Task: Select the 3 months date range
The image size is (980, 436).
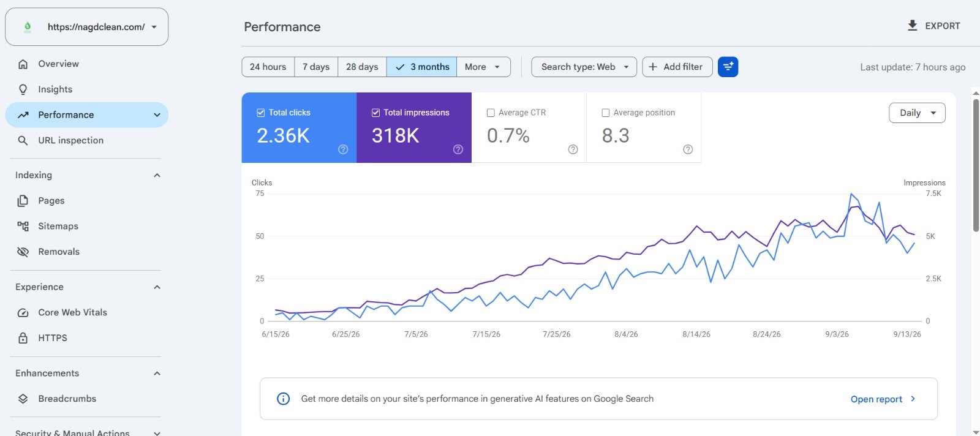Action: point(422,67)
